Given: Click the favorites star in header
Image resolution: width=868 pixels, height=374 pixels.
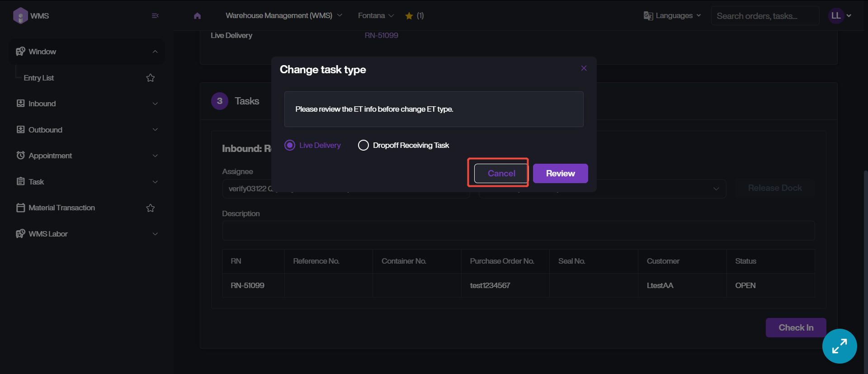Looking at the screenshot, I should click(x=409, y=16).
